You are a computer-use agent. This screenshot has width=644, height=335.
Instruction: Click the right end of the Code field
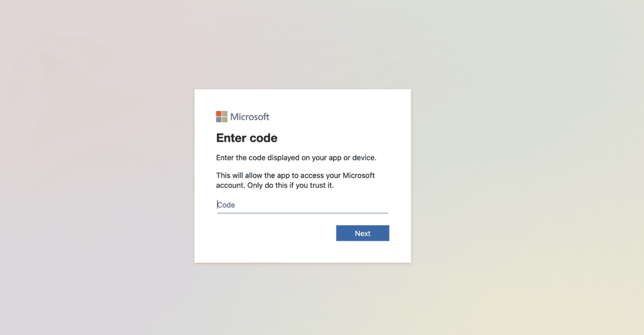pos(383,205)
